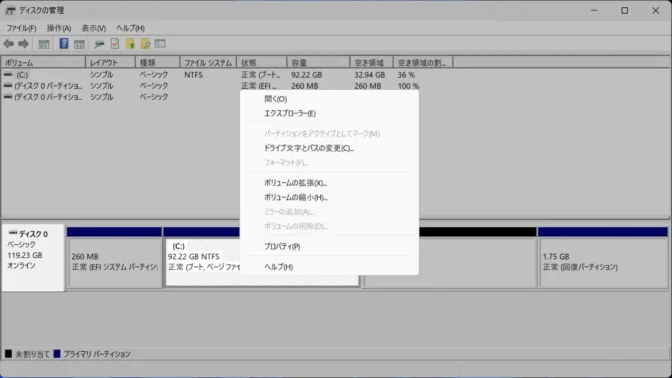Viewport: 672px width, 378px height.
Task: Click blue プライマリ パーティション legend swatch
Action: pos(57,354)
